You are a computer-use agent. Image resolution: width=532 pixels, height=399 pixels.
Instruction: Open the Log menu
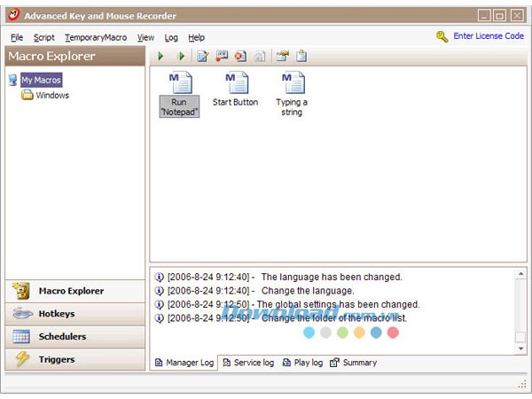171,37
